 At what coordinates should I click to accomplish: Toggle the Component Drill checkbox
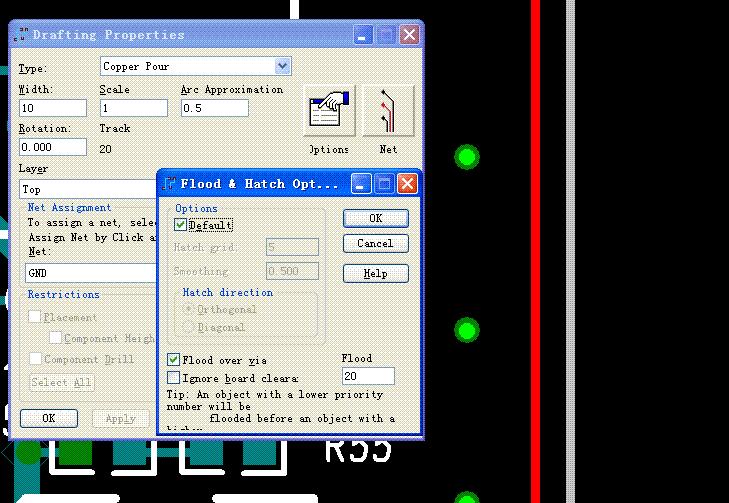[35, 358]
